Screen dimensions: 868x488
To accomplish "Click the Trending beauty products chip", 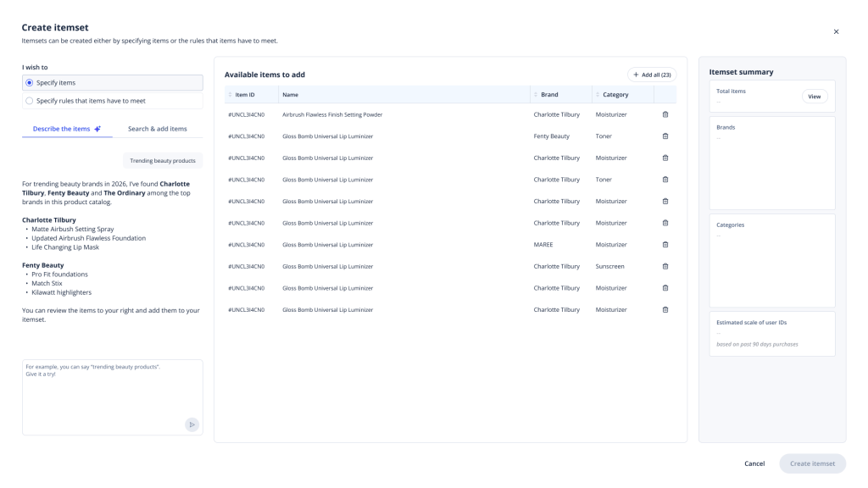I will 162,160.
